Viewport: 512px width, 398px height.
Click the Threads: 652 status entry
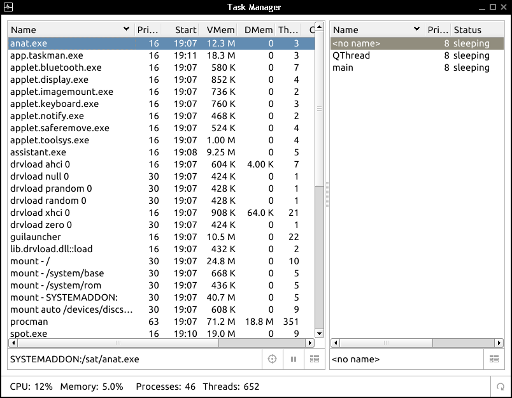click(x=231, y=387)
